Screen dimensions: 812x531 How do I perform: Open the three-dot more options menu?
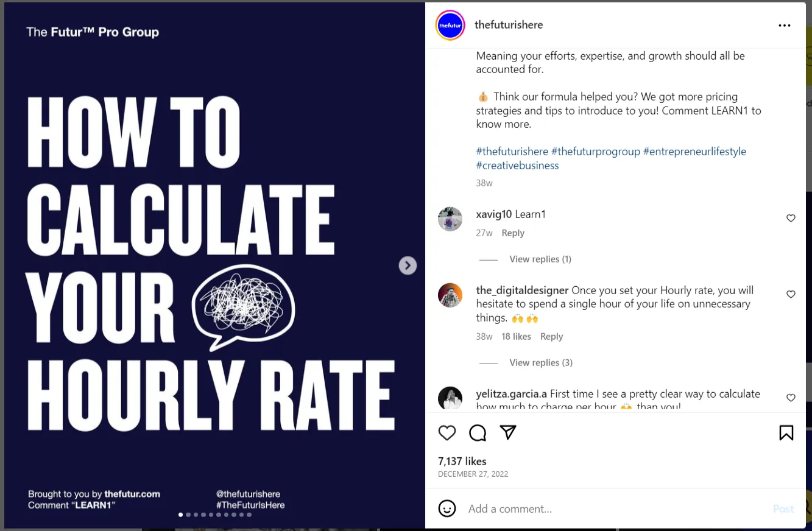tap(785, 26)
